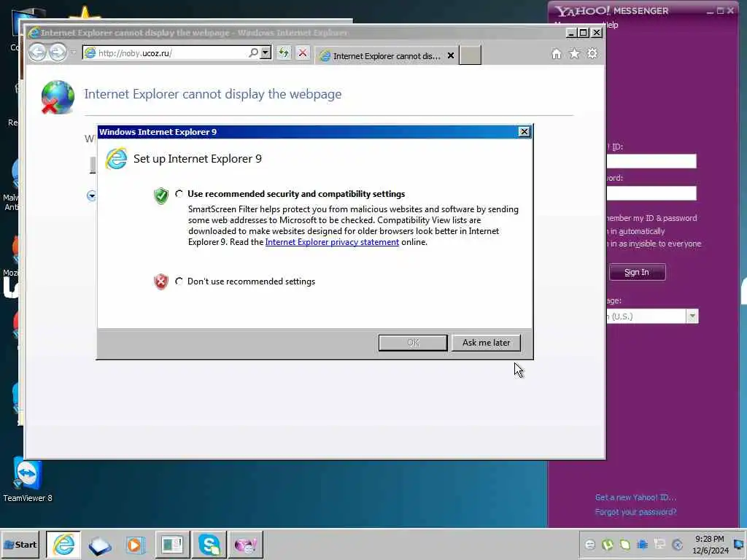Close the 'Internet Explorer cannot dis...' tab
The image size is (747, 560).
click(x=451, y=55)
